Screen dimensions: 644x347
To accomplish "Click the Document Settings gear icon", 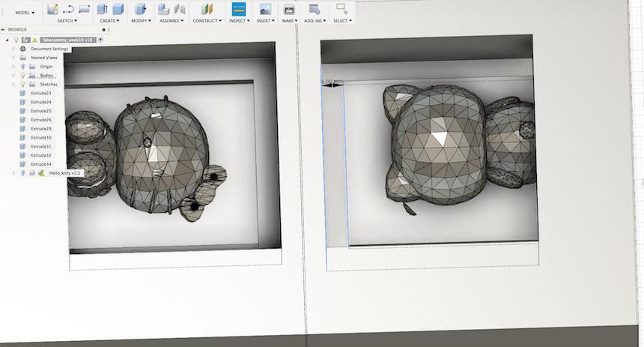I will pyautogui.click(x=23, y=49).
